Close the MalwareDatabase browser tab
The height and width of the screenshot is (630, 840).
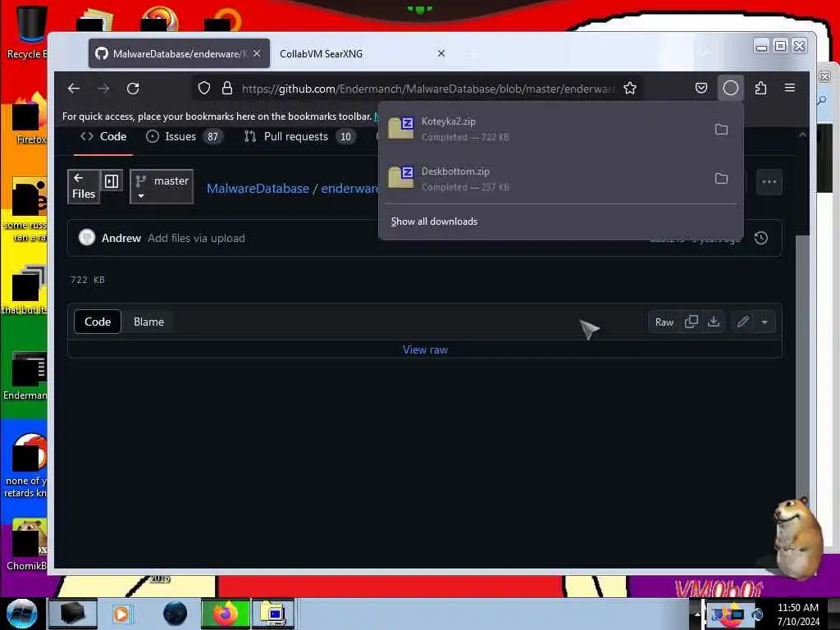(x=257, y=53)
